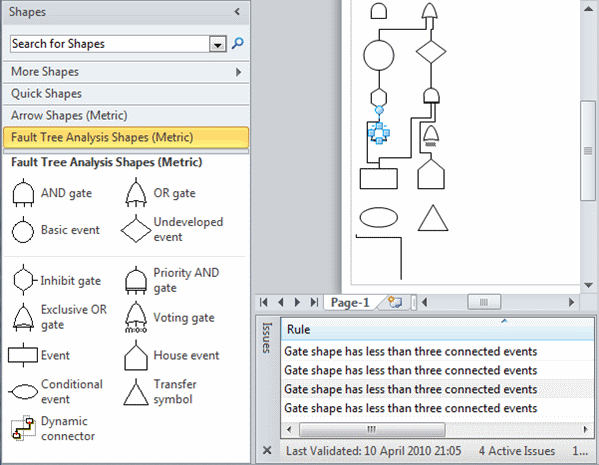Close the Issues window with the X
Viewport: 599px width, 465px height.
[267, 450]
